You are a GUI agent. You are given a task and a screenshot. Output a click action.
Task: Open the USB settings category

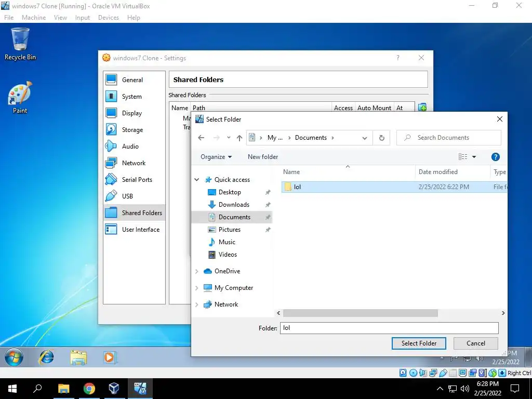tap(134, 196)
